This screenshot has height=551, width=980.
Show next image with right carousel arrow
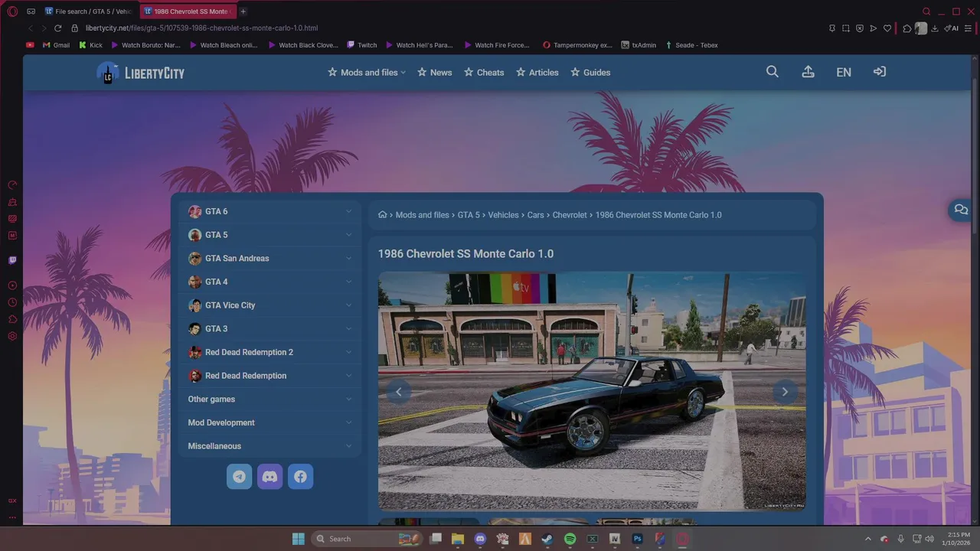tap(785, 392)
